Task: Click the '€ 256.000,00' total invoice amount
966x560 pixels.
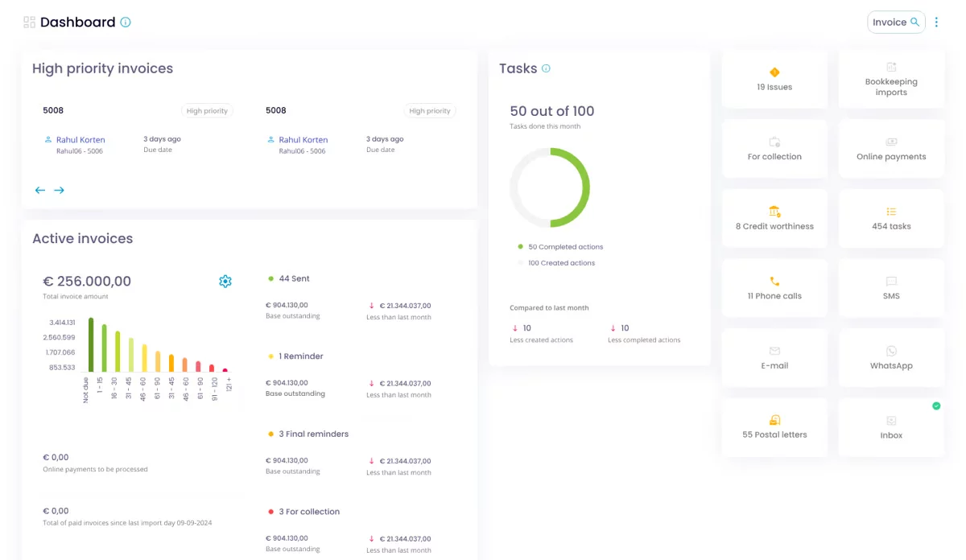Action: (87, 281)
